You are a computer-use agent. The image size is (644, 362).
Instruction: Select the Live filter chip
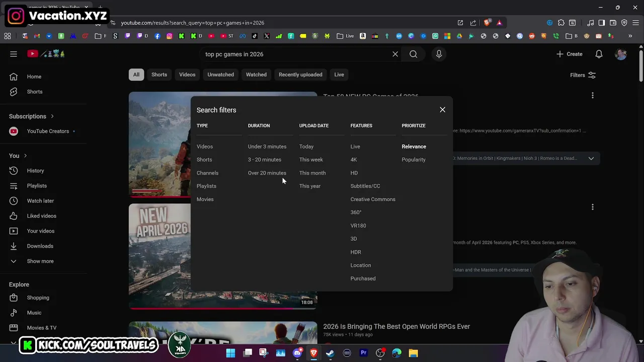[339, 74]
